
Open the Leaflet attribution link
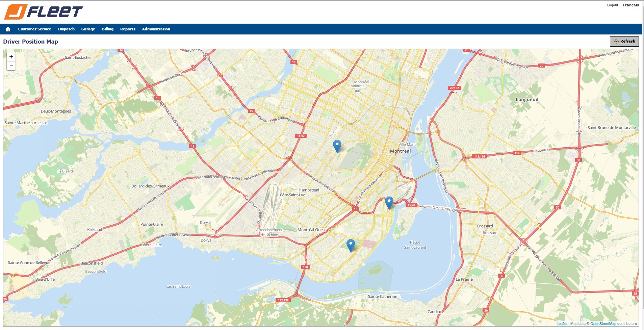562,324
